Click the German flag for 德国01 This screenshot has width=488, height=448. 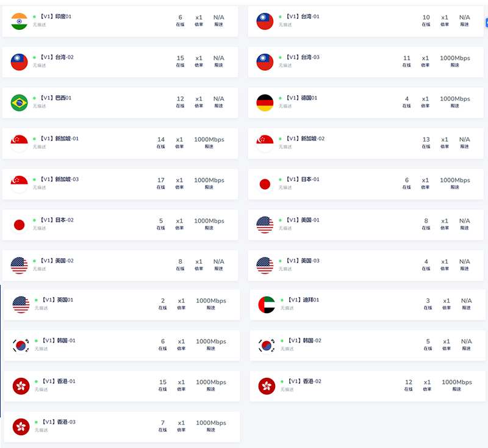click(x=265, y=103)
